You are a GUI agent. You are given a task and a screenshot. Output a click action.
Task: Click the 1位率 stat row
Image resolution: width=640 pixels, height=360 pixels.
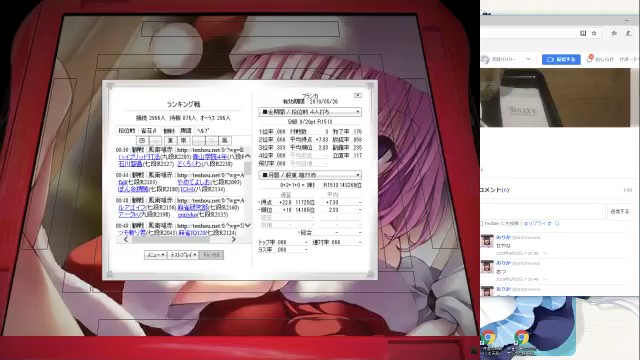272,131
